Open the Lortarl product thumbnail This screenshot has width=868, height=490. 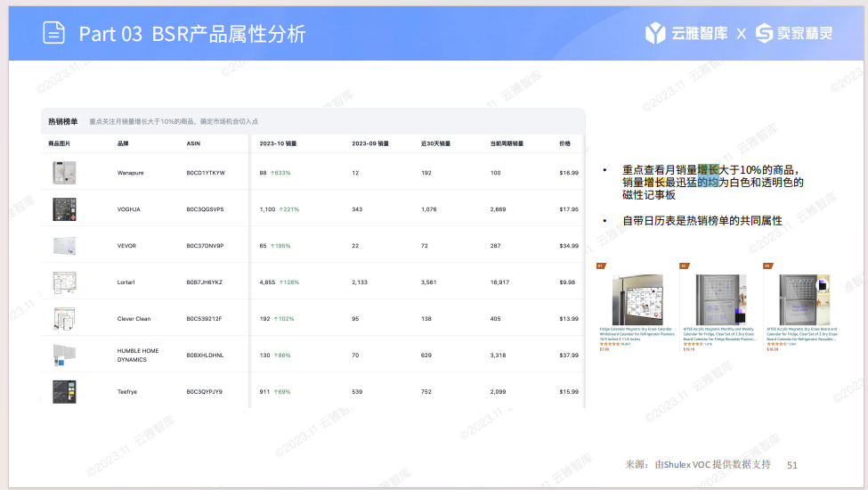point(64,282)
